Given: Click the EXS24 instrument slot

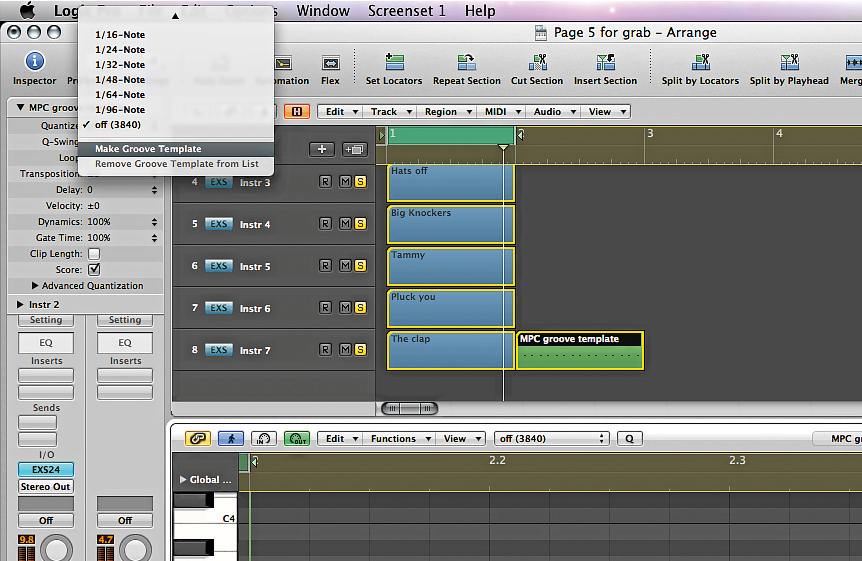Looking at the screenshot, I should 46,470.
